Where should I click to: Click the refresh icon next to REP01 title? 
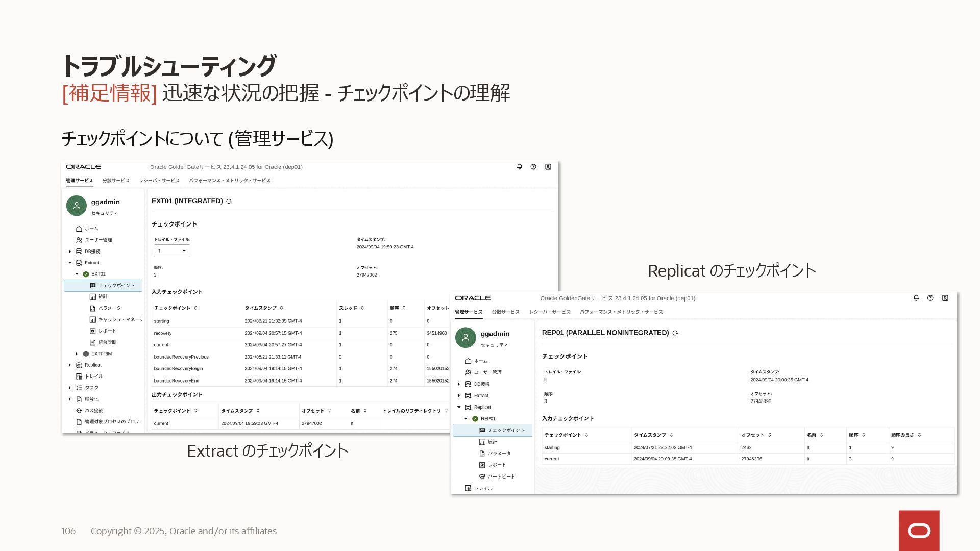675,333
